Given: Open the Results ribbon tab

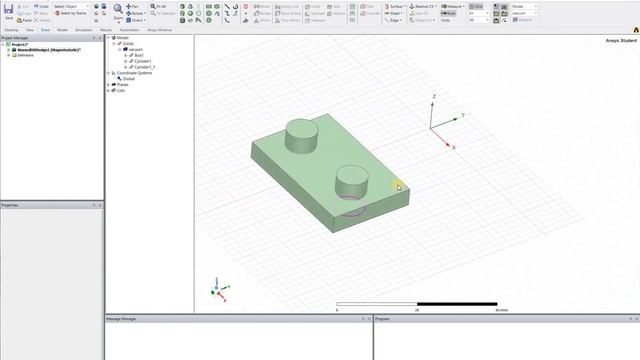Looking at the screenshot, I should pos(106,30).
